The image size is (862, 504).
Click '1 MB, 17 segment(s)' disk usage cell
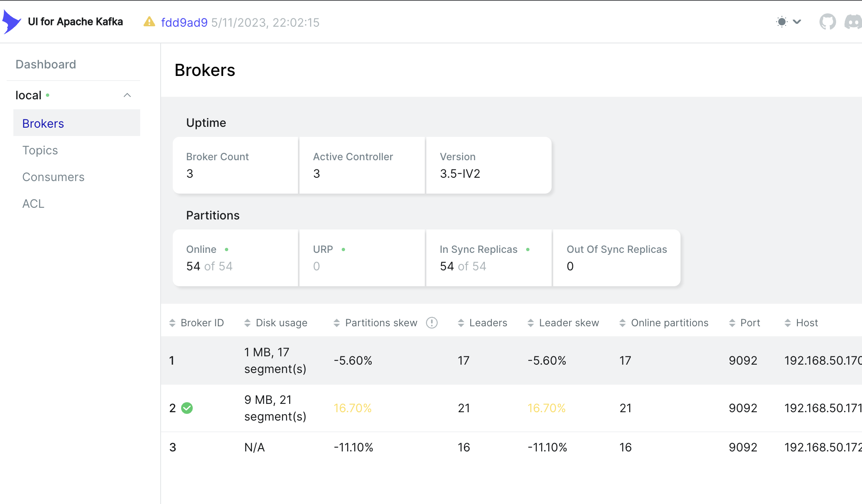tap(275, 360)
